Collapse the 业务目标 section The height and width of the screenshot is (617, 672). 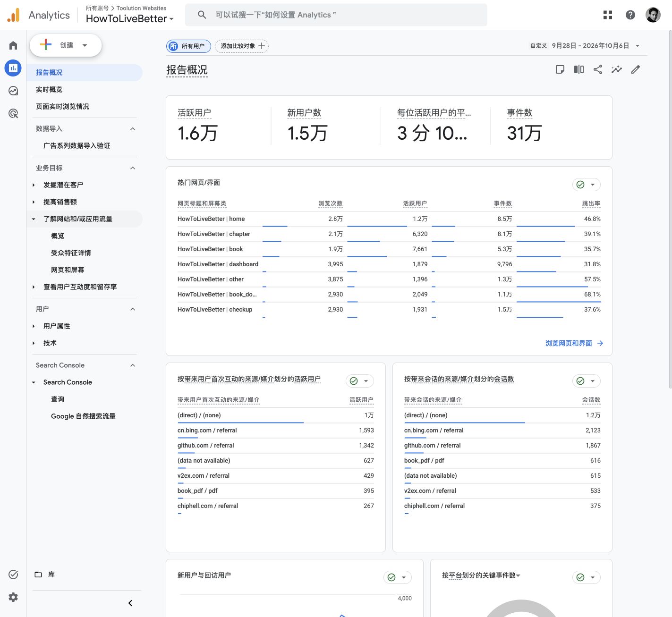[x=133, y=168]
